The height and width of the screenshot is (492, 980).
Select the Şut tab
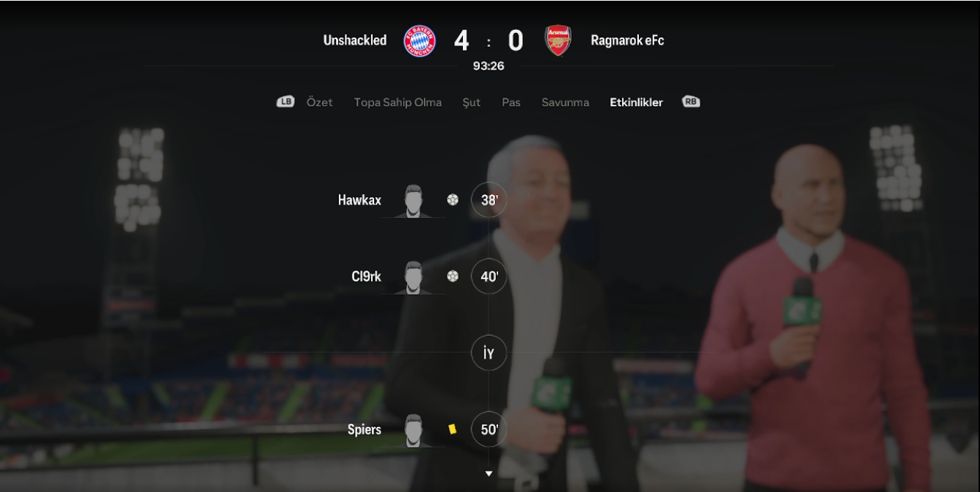472,103
